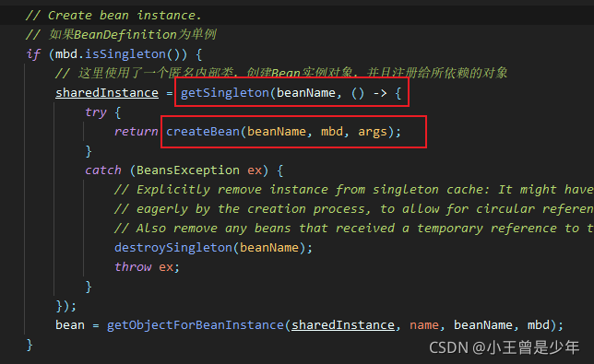Click the 'eagerly by the creation process' comment
This screenshot has height=364, width=594.
pos(353,209)
